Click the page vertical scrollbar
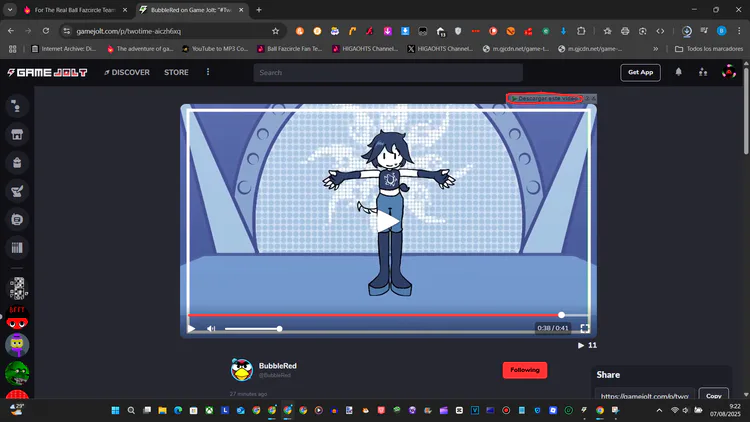 (746, 111)
